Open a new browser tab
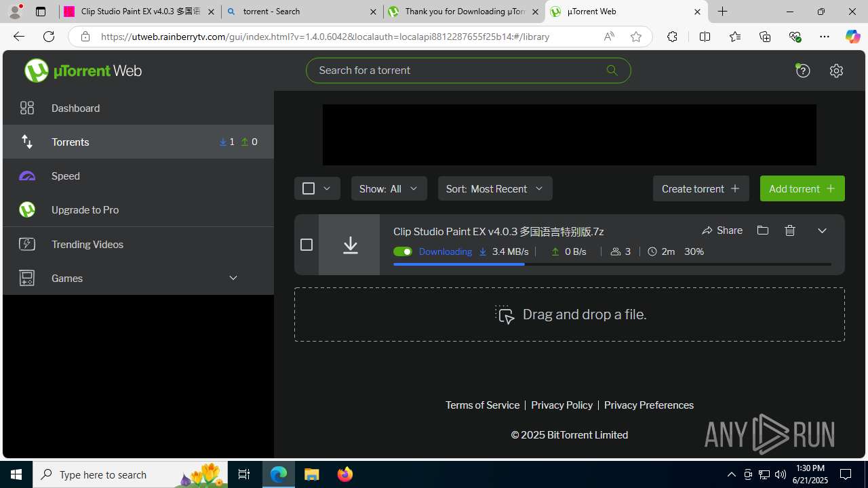868x488 pixels. point(723,12)
